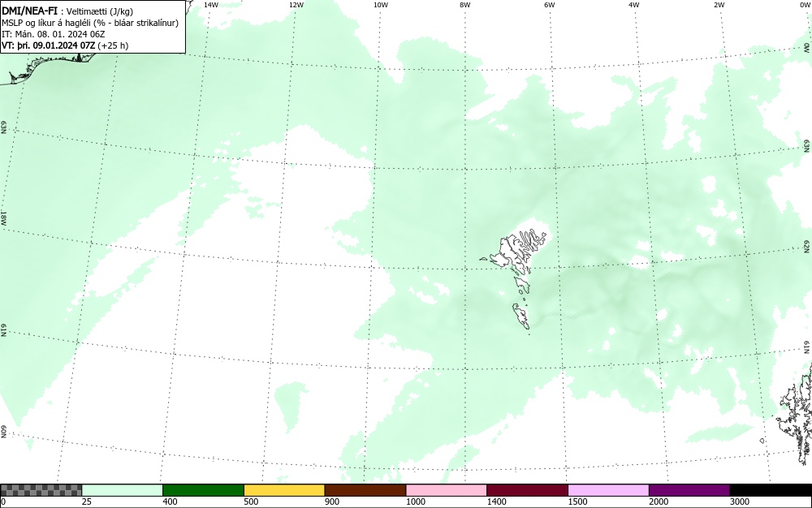Screen dimensions: 812x508
Task: Click the 14W longitude label
Action: click(x=211, y=5)
